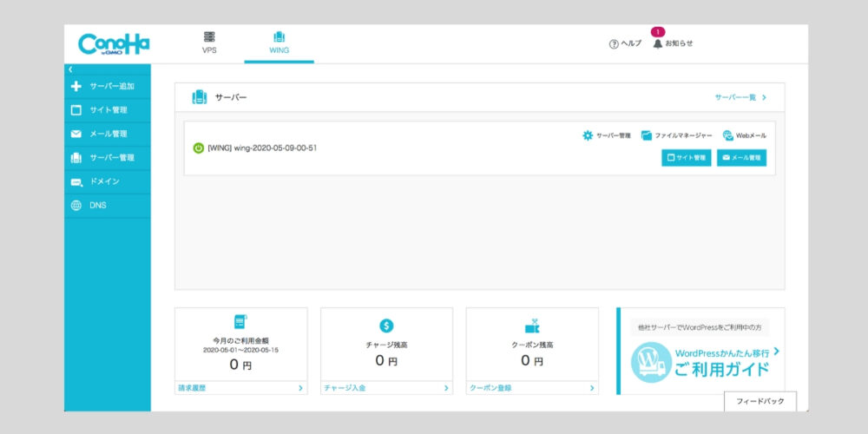
Task: Open DNS in the sidebar
Action: [108, 206]
